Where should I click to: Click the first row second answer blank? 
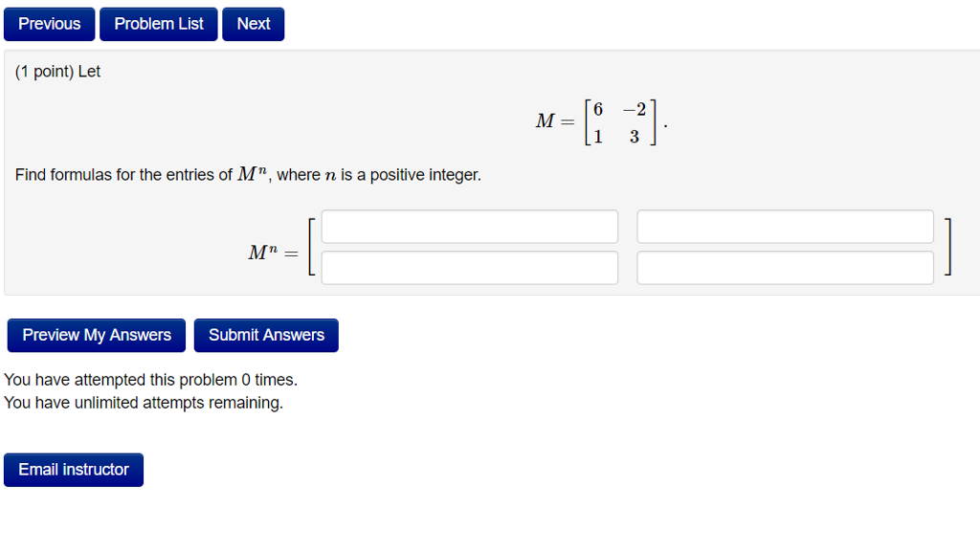pos(785,226)
